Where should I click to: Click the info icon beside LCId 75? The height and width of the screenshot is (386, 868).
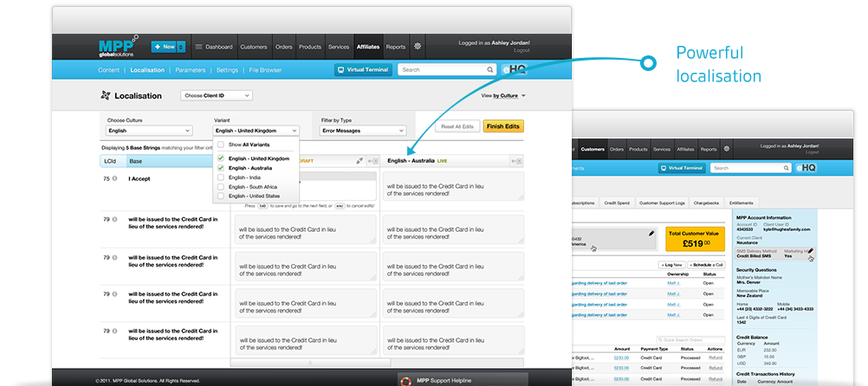pyautogui.click(x=114, y=178)
